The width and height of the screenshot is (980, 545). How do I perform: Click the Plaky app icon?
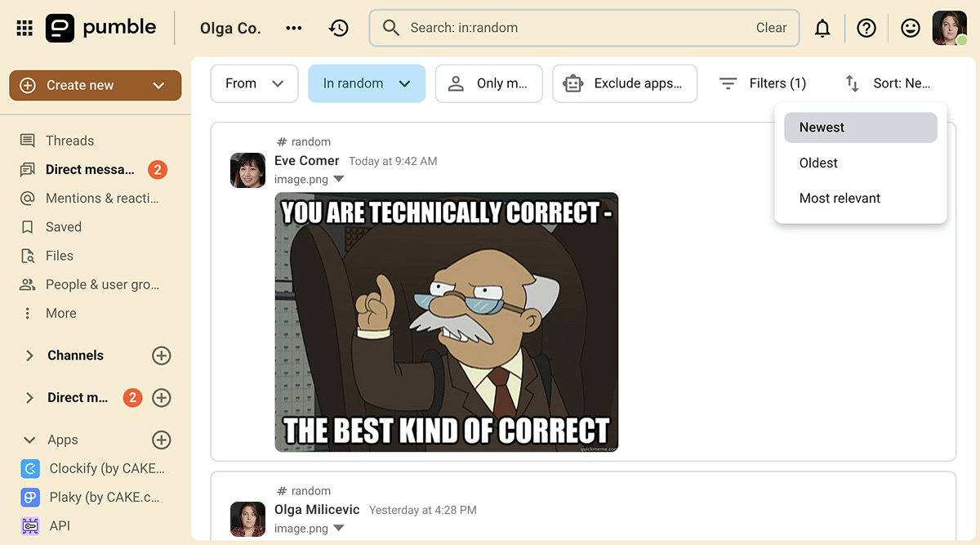30,497
